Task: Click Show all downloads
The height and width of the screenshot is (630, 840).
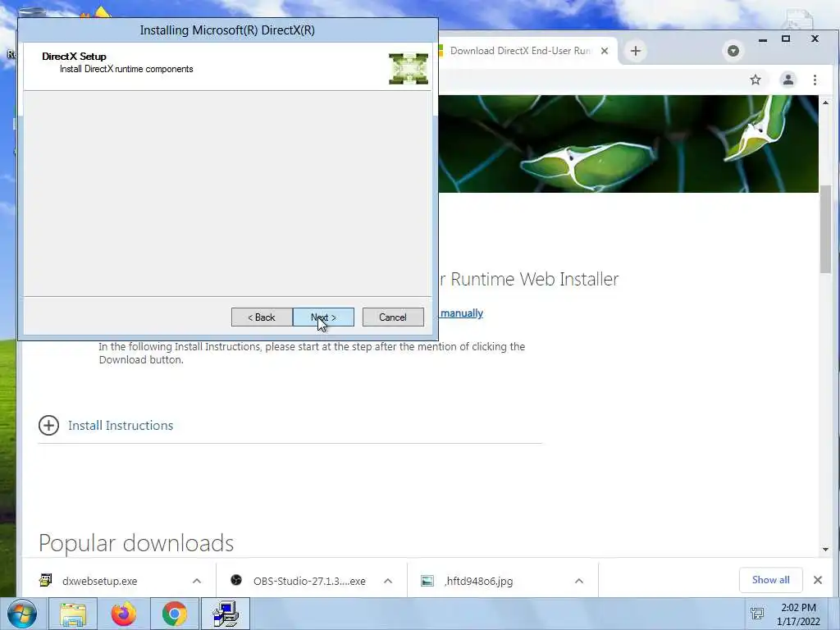Action: [x=770, y=580]
